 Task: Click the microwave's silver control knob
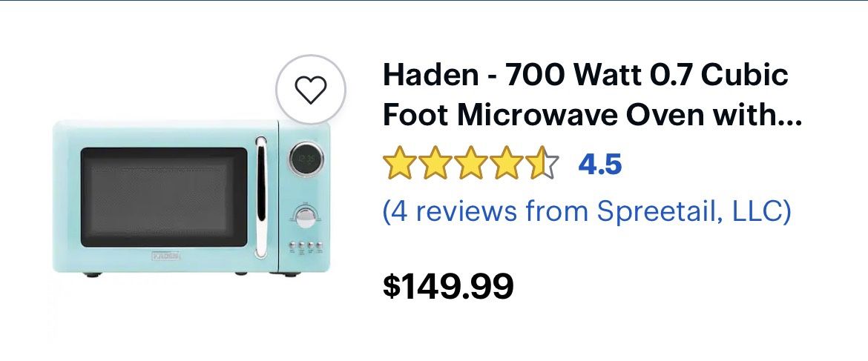coord(305,218)
